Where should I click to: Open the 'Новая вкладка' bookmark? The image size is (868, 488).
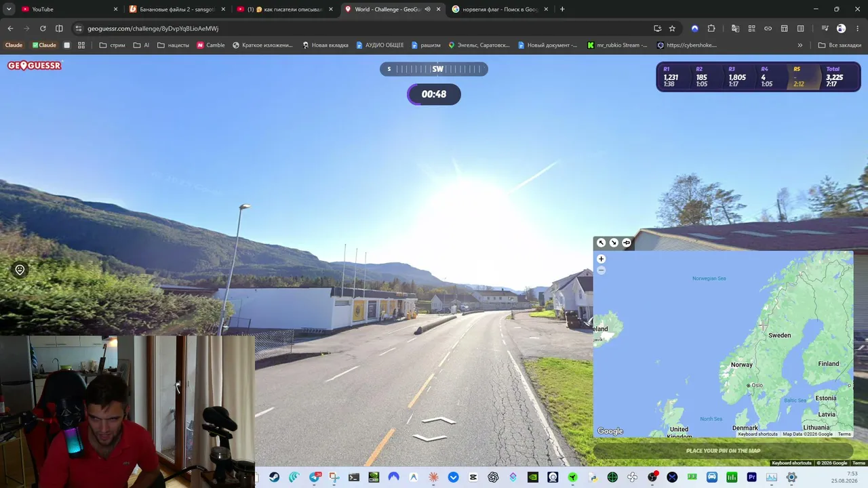325,45
